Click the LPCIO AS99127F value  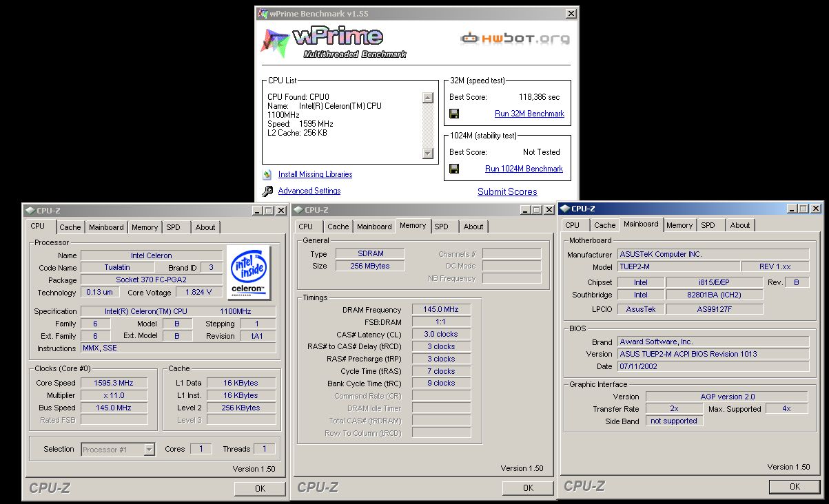pyautogui.click(x=715, y=310)
